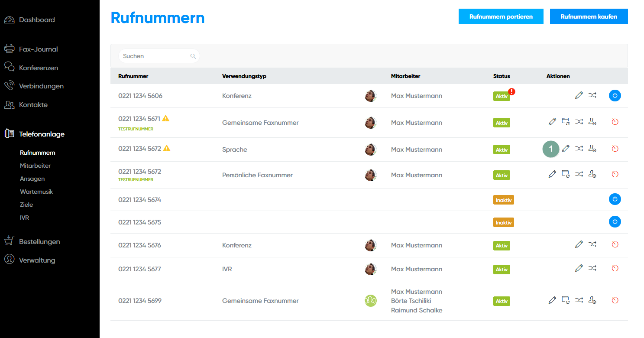Click user checkmark icon in Sprache row

(x=592, y=149)
